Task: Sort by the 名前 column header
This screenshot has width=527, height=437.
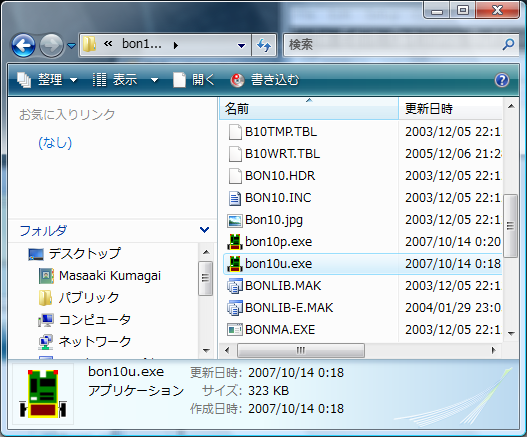Action: [x=309, y=109]
